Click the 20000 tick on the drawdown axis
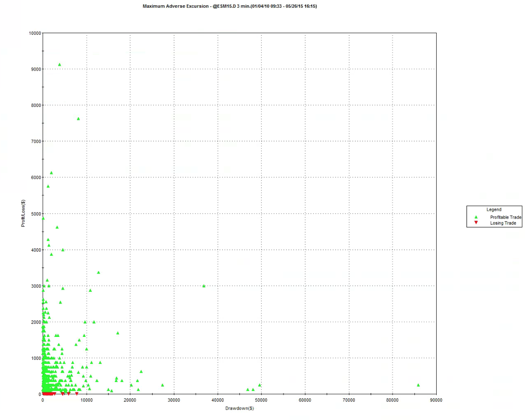The width and height of the screenshot is (525, 420). (x=130, y=400)
